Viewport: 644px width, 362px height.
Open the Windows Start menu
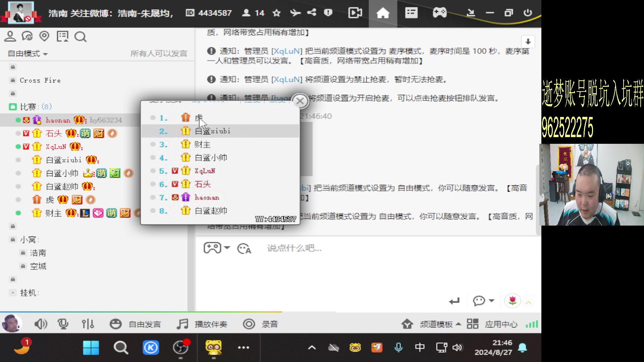click(91, 348)
